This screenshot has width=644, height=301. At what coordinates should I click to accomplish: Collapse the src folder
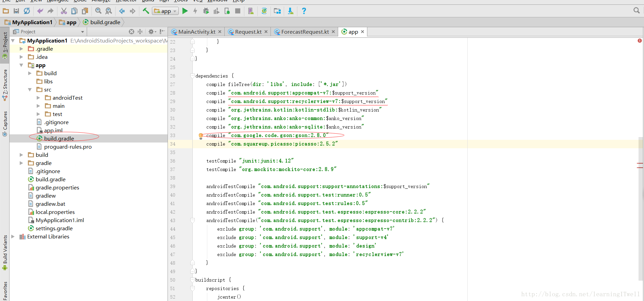click(30, 89)
